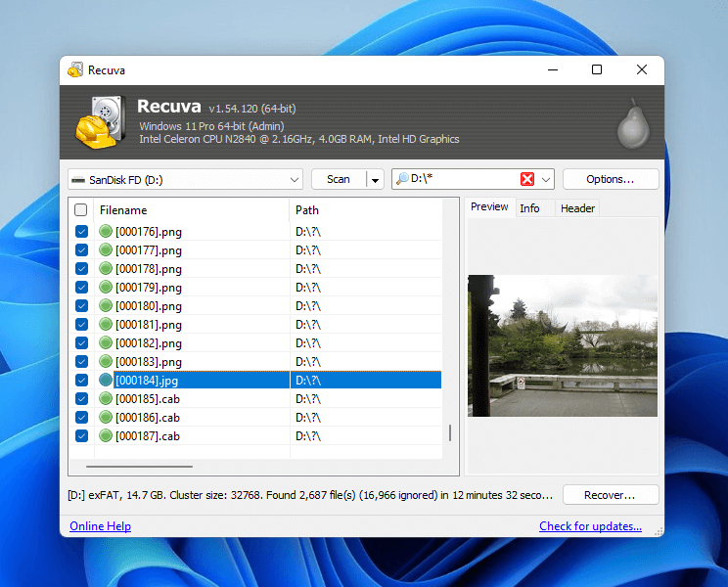Uncheck the [000176].png checkbox
This screenshot has height=587, width=728.
click(82, 231)
